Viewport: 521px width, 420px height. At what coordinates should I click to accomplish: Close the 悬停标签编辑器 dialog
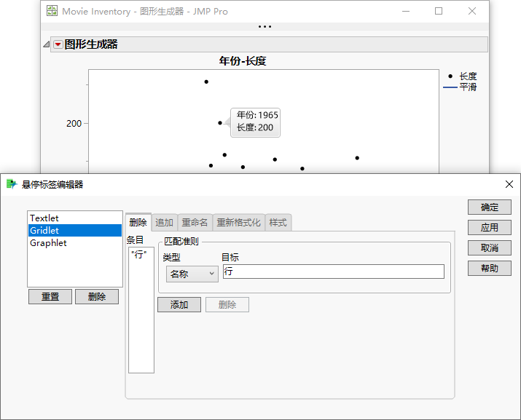click(509, 184)
